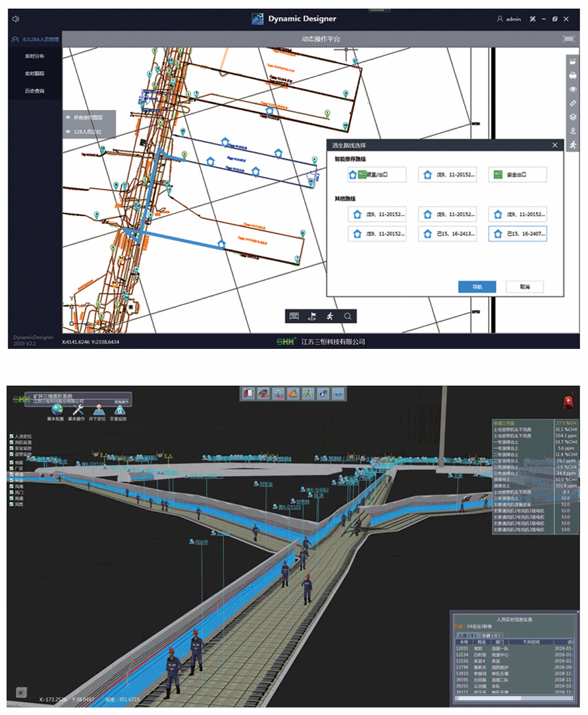Click the magnifier search icon in bottom toolbar
The width and height of the screenshot is (588, 715).
click(x=348, y=316)
